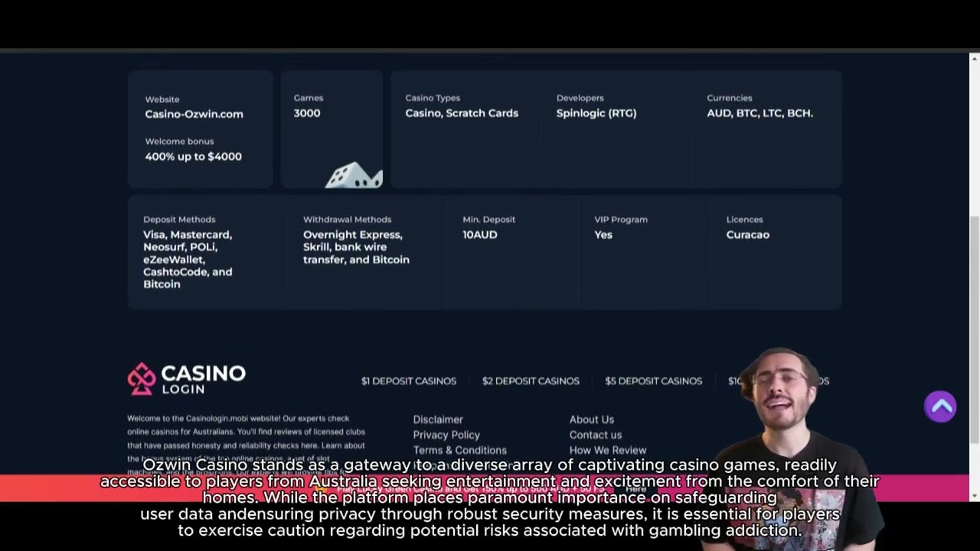
Task: Click the Casino Login logo
Action: pos(187,379)
